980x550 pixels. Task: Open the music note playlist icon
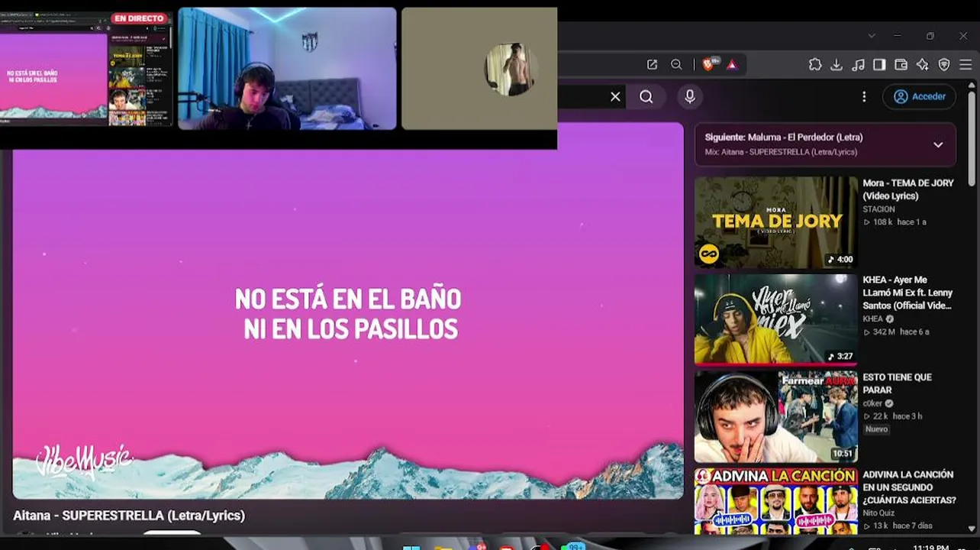coord(858,65)
